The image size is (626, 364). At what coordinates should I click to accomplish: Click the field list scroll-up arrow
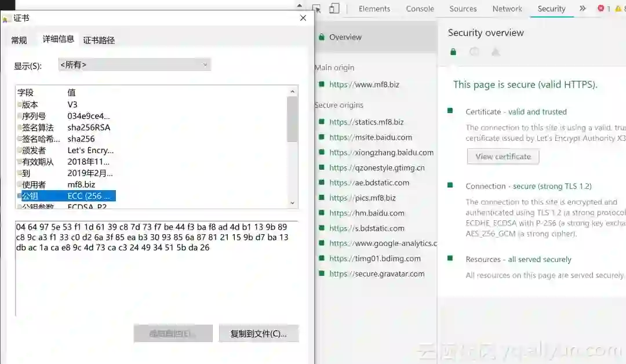click(292, 92)
